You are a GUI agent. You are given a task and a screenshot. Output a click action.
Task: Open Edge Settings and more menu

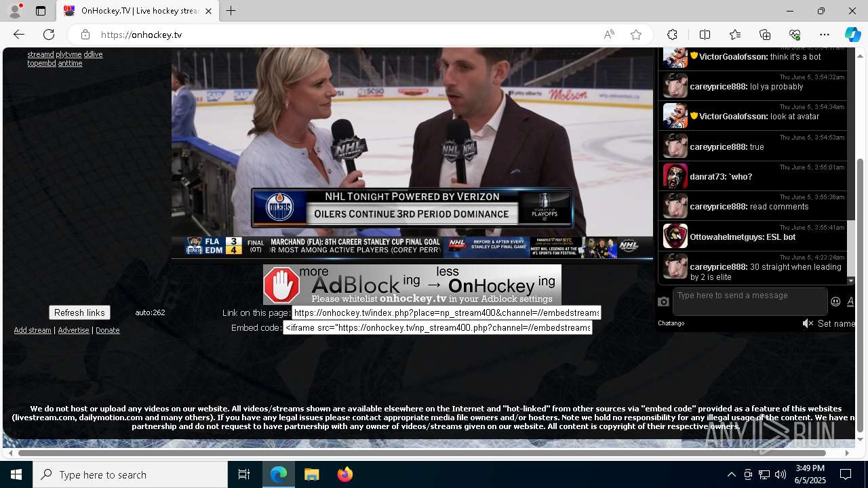pyautogui.click(x=825, y=35)
